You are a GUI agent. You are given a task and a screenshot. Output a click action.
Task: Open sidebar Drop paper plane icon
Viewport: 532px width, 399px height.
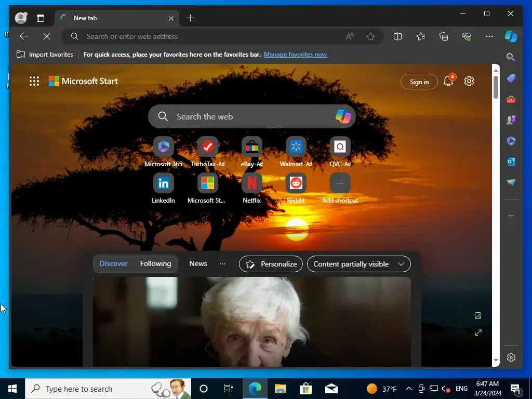511,182
